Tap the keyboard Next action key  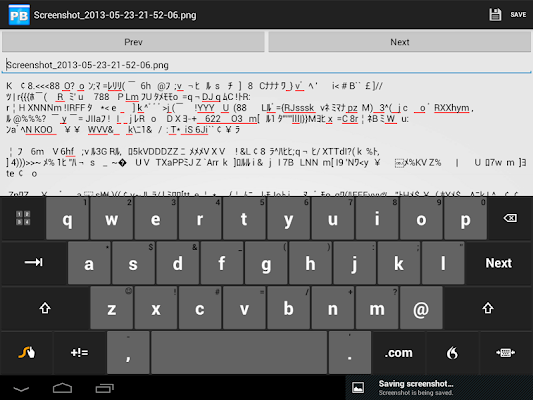point(498,263)
